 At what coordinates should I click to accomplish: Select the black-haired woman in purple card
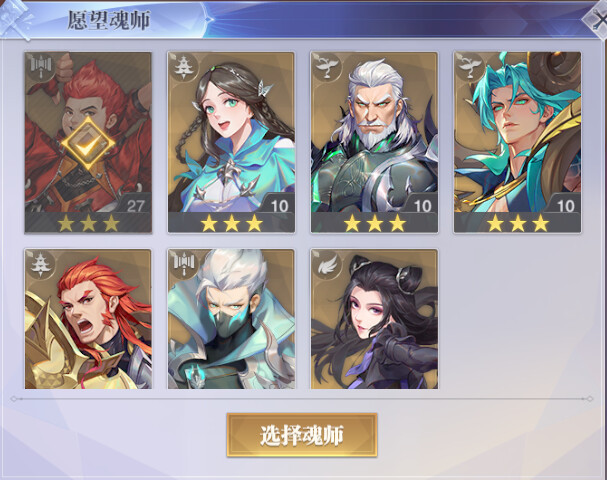pyautogui.click(x=374, y=319)
